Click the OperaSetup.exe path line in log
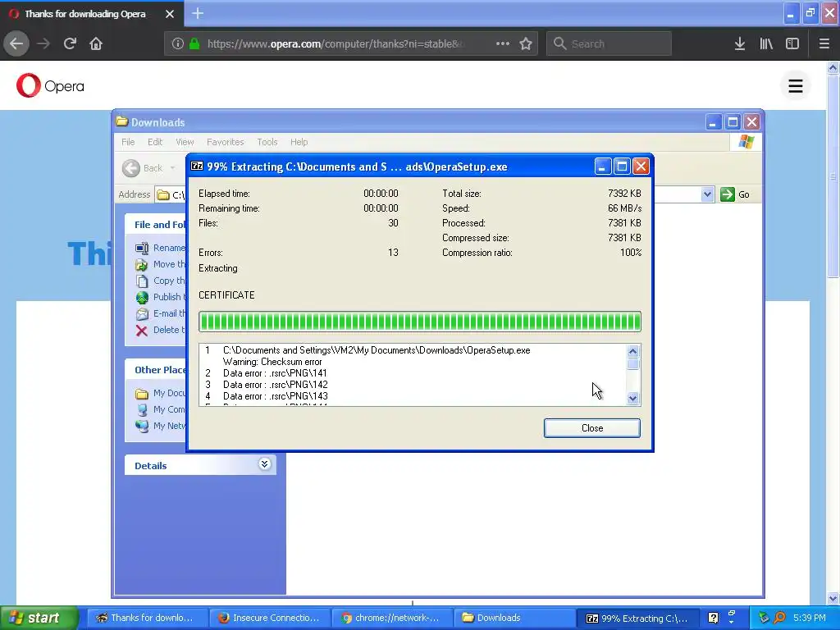Viewport: 840px width, 630px height. (376, 350)
